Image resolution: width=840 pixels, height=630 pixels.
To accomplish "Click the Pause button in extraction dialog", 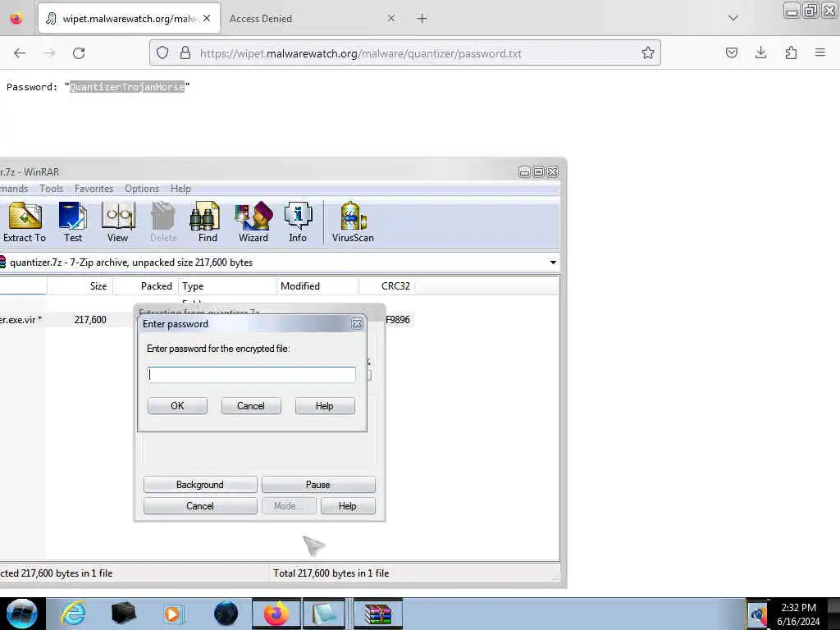I will click(318, 485).
